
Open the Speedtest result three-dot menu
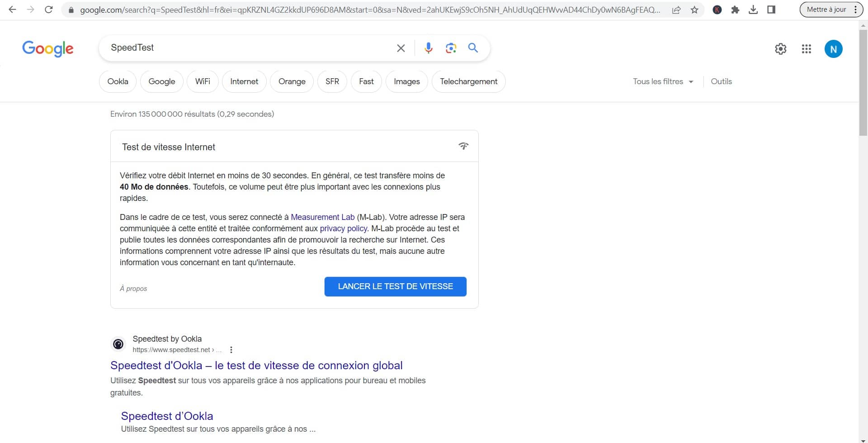[231, 350]
